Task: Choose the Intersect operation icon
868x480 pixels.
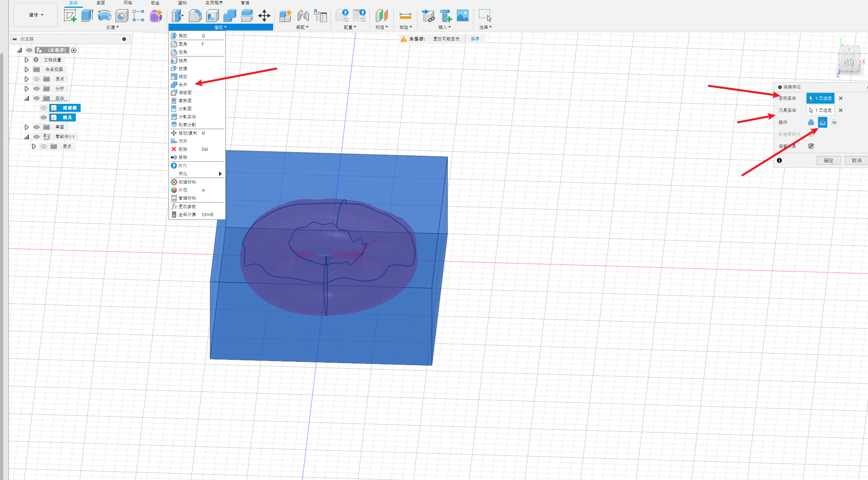Action: (x=834, y=122)
